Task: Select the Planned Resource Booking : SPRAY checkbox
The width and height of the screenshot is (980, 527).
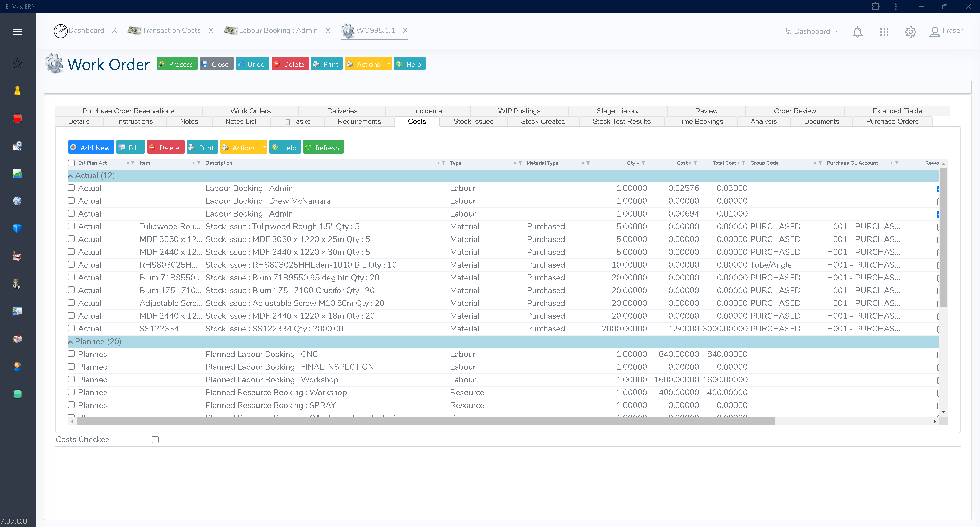Action: 71,404
